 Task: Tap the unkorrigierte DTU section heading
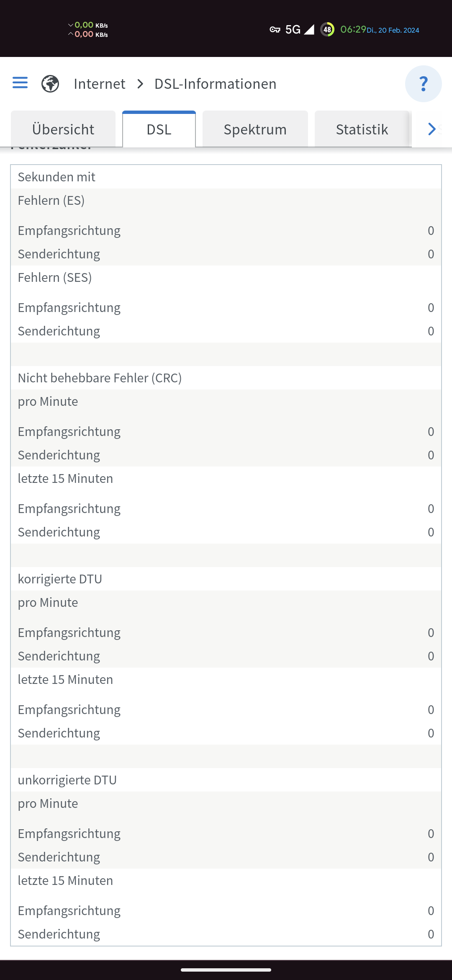click(67, 780)
